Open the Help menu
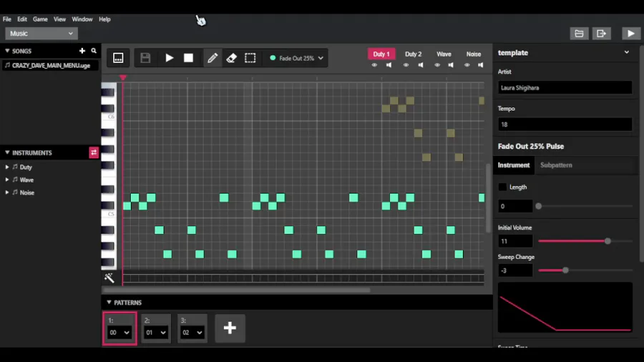644x362 pixels. click(104, 19)
